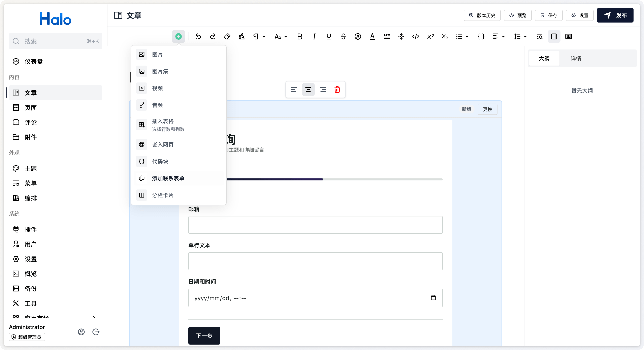Open the paragraph style dropdown
The image size is (644, 350).
tap(259, 36)
